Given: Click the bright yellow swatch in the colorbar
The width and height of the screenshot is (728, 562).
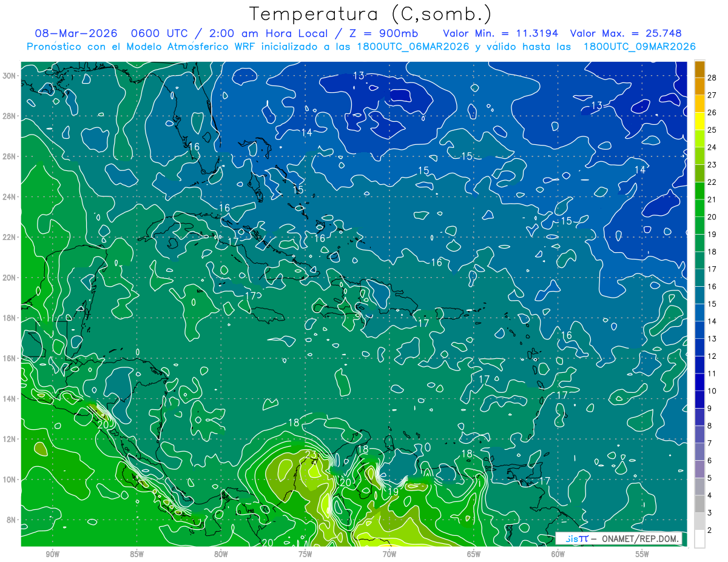Looking at the screenshot, I should click(x=699, y=121).
